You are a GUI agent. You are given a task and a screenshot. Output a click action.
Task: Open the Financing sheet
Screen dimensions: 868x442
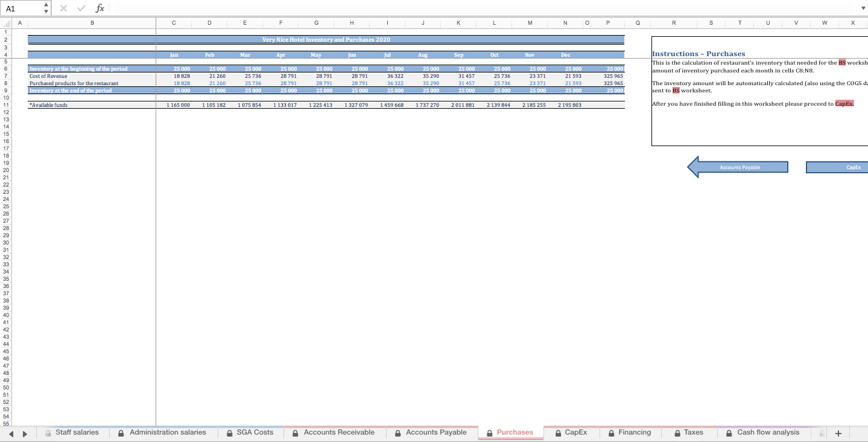(636, 432)
